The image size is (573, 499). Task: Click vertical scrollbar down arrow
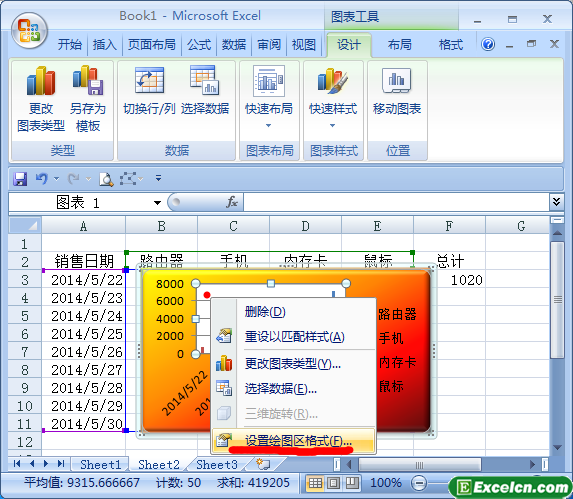pyautogui.click(x=557, y=447)
